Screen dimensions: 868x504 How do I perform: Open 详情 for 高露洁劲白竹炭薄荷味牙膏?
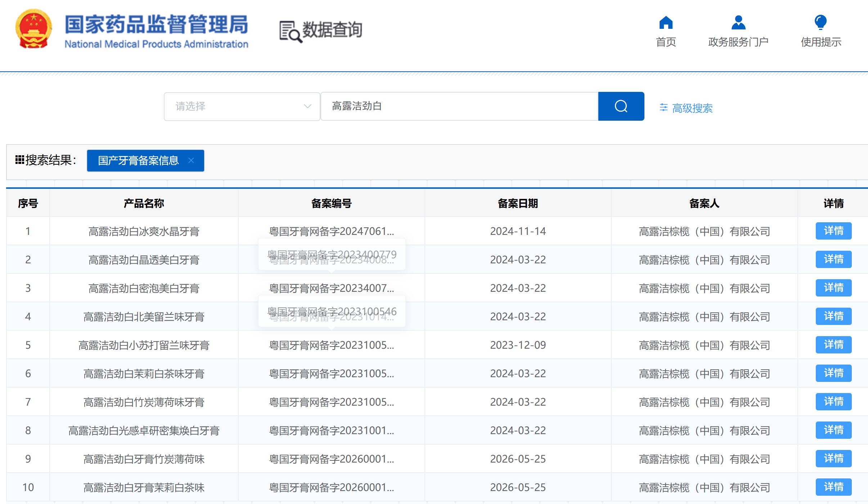pyautogui.click(x=833, y=402)
